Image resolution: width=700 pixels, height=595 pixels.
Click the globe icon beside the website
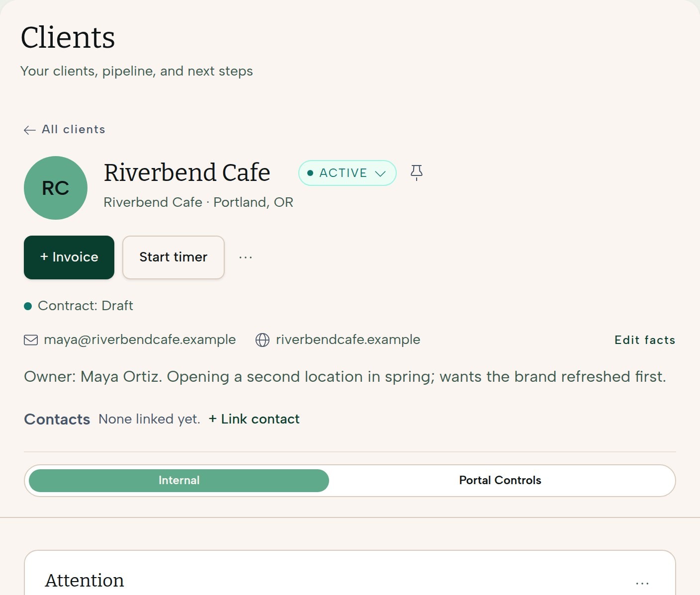click(x=262, y=340)
